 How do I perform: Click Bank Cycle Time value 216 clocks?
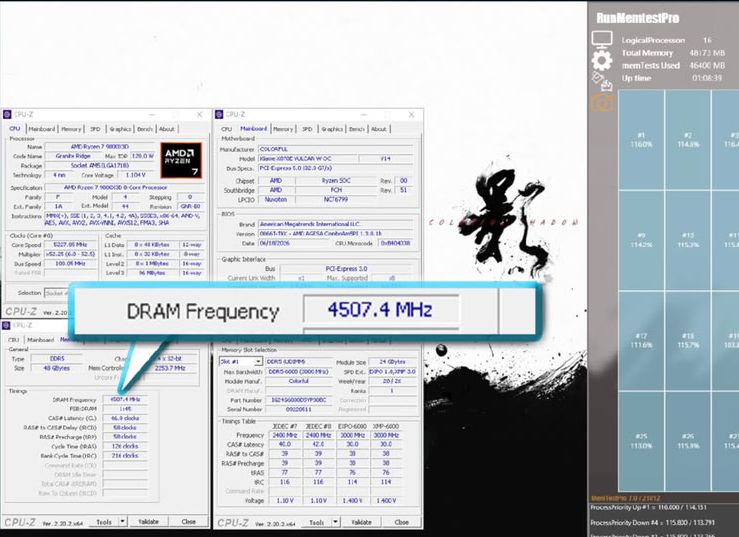[125, 456]
